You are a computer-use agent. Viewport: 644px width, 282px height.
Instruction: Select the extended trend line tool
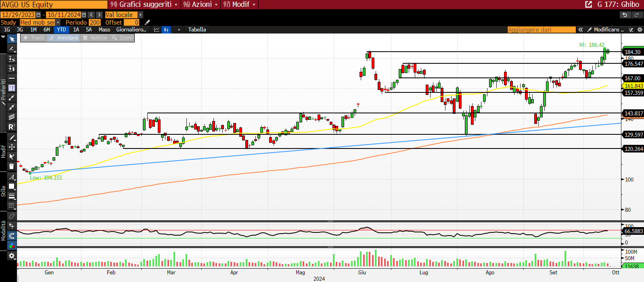[x=12, y=107]
